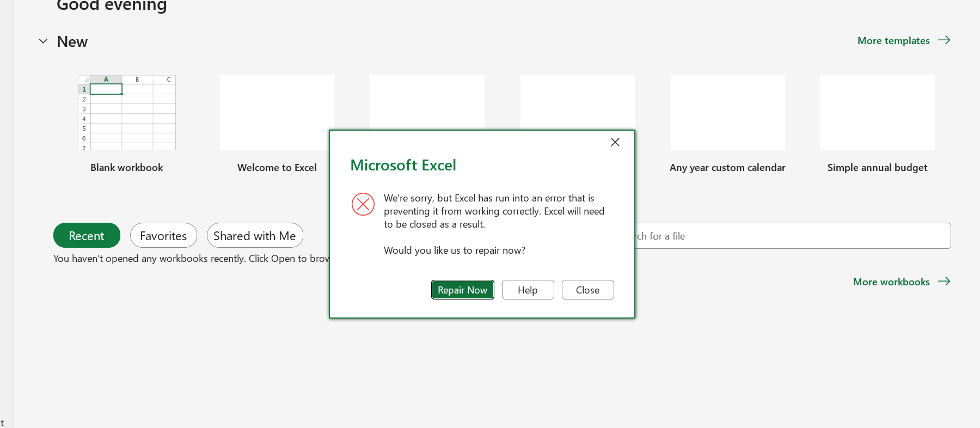Image resolution: width=980 pixels, height=428 pixels.
Task: Click the New section heading
Action: tap(72, 42)
